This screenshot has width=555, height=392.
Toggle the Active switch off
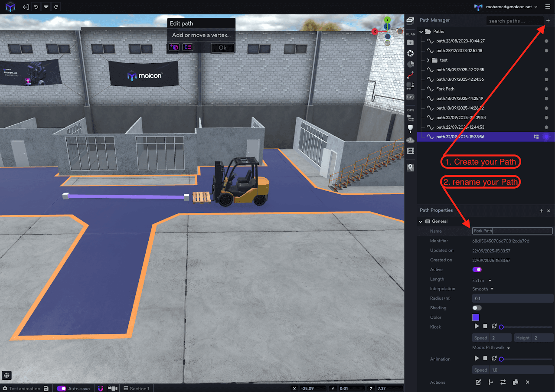pyautogui.click(x=477, y=270)
